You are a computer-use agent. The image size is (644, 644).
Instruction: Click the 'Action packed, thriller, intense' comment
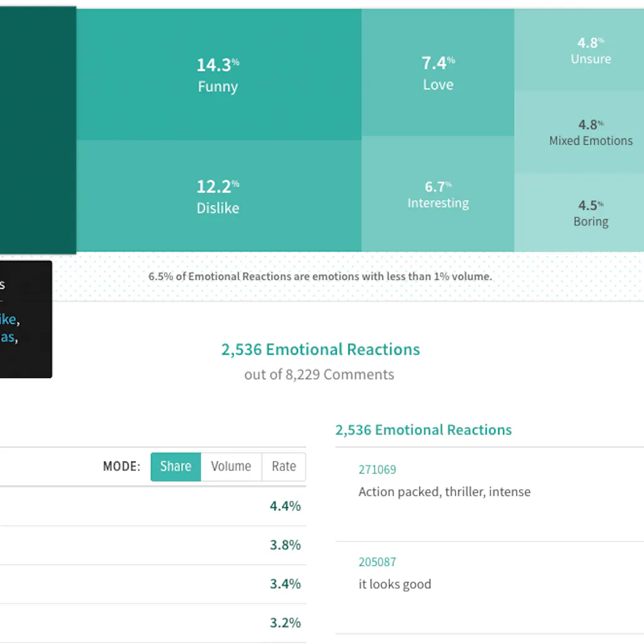click(x=444, y=492)
